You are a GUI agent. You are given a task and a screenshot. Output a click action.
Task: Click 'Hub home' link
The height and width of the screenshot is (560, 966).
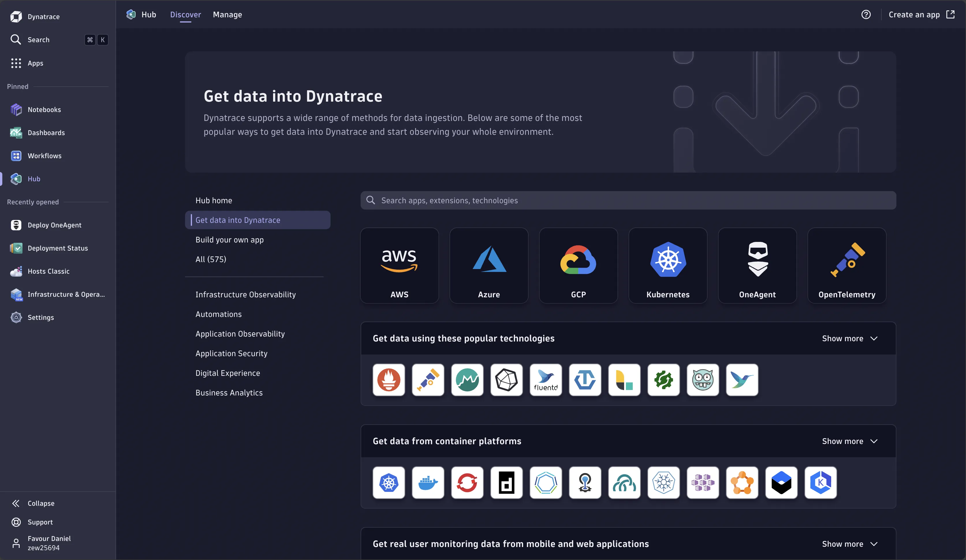(x=213, y=200)
